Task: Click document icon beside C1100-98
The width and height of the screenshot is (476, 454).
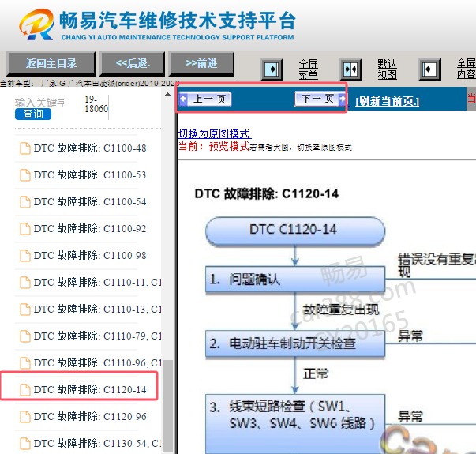Action: (x=25, y=255)
